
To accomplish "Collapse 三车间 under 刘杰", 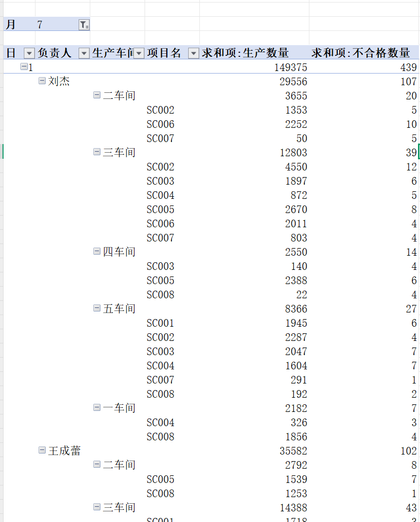I will tap(97, 152).
